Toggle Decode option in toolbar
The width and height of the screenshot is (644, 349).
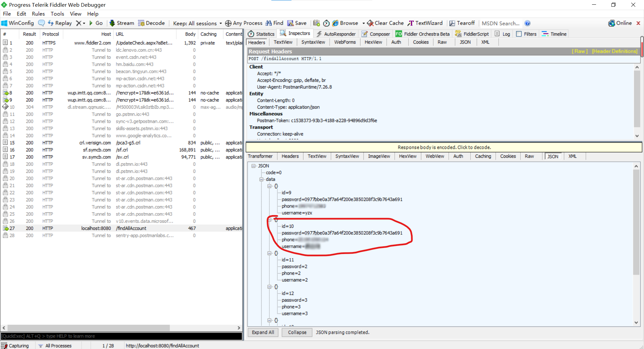152,23
